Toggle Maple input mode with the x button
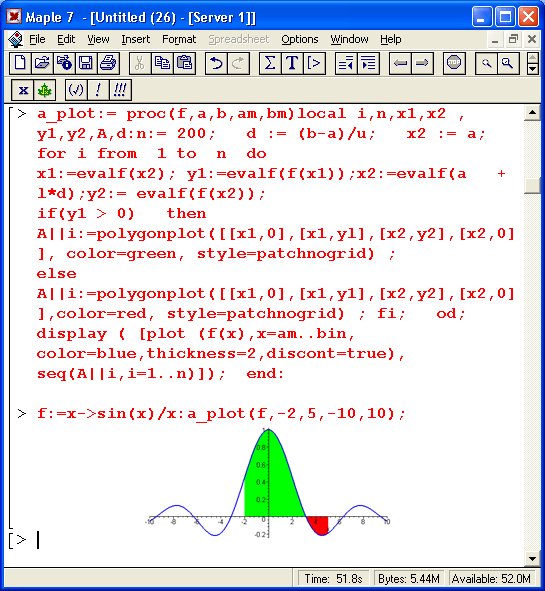This screenshot has height=591, width=545. coord(23,90)
